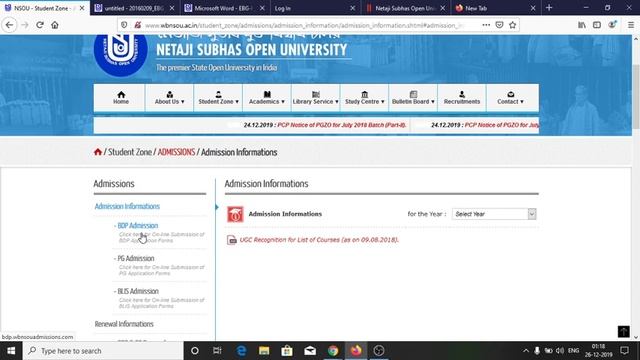Open the Firefox library icon
The image size is (640, 360).
582,25
